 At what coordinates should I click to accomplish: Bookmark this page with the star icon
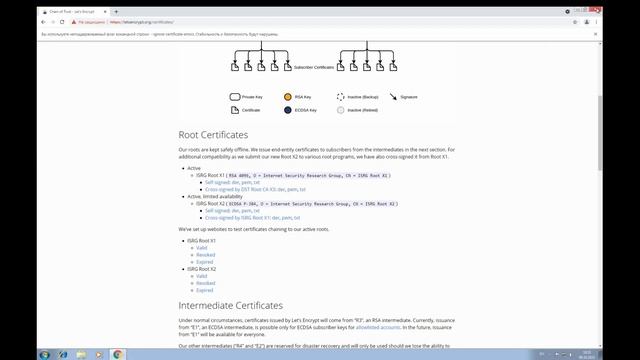(x=575, y=22)
